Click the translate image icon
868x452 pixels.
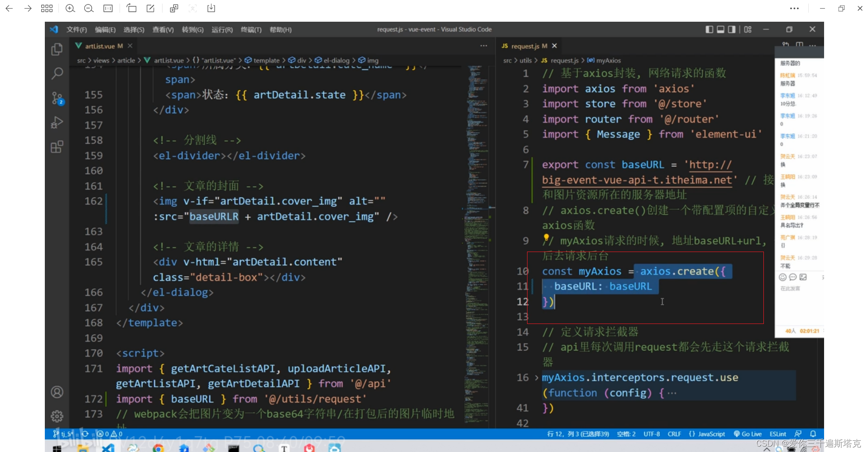tap(174, 8)
